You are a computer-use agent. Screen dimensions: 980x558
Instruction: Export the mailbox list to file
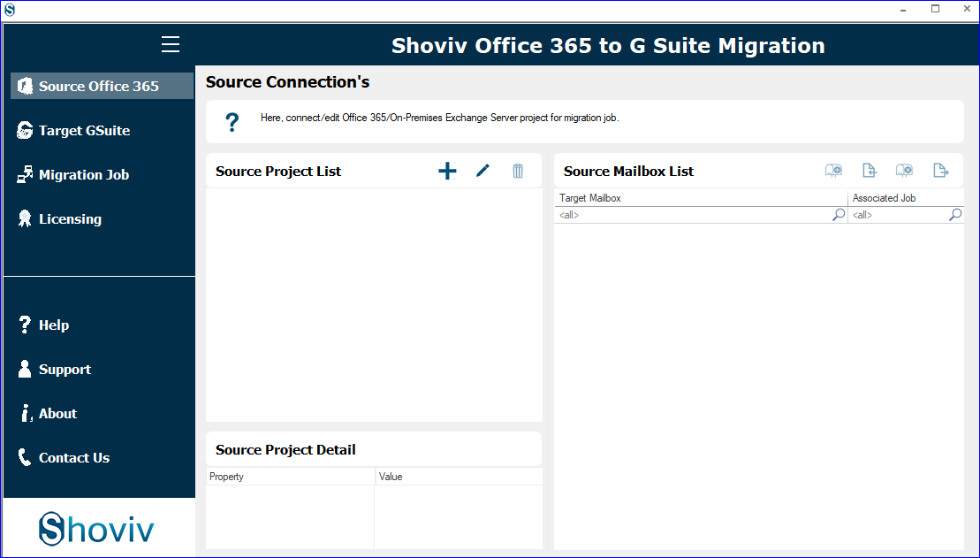[939, 170]
